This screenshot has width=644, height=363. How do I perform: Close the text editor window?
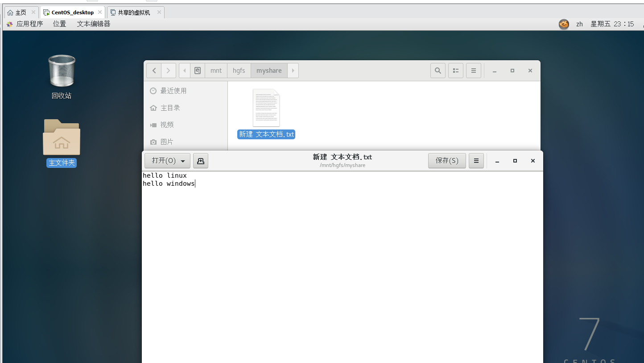point(533,161)
